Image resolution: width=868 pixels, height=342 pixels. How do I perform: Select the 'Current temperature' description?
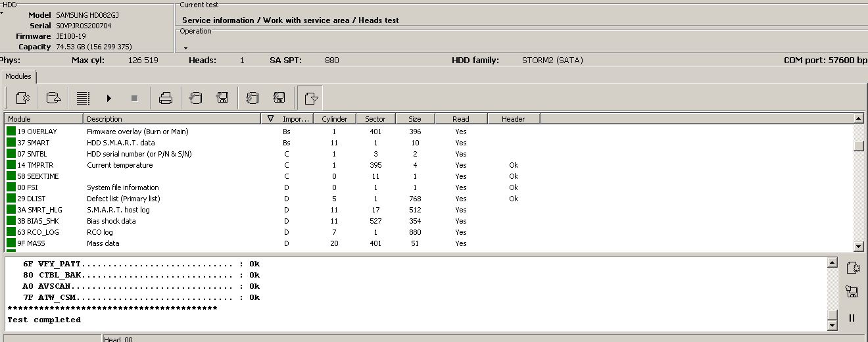(120, 165)
